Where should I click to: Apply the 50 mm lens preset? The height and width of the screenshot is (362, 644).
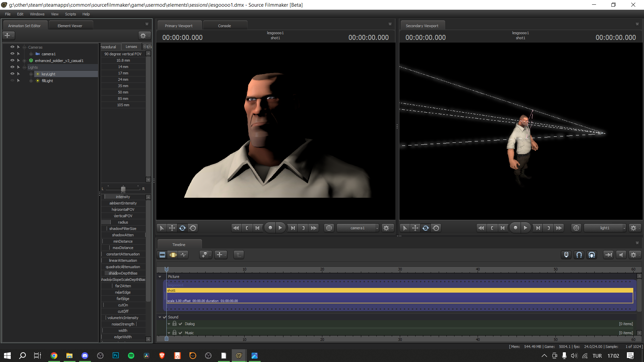click(123, 92)
